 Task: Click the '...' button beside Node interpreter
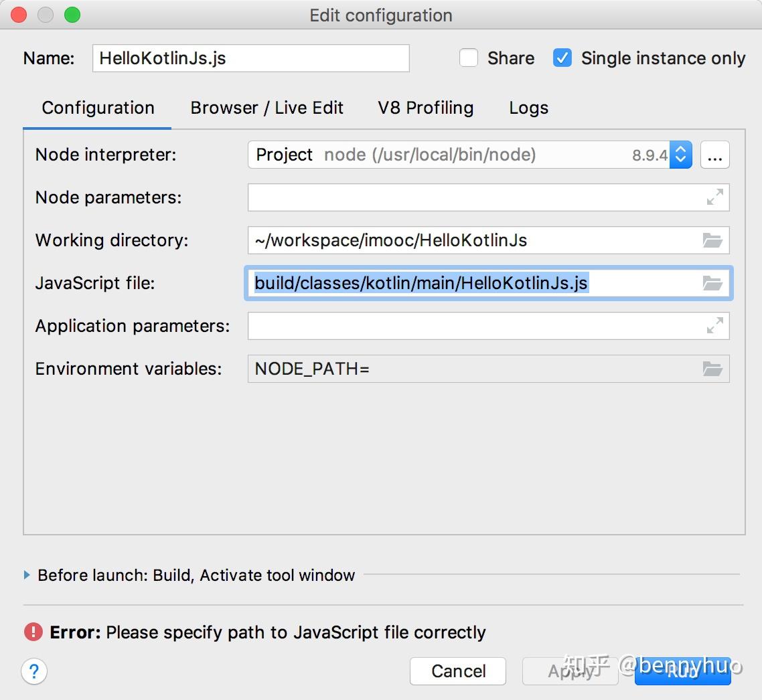pyautogui.click(x=714, y=155)
